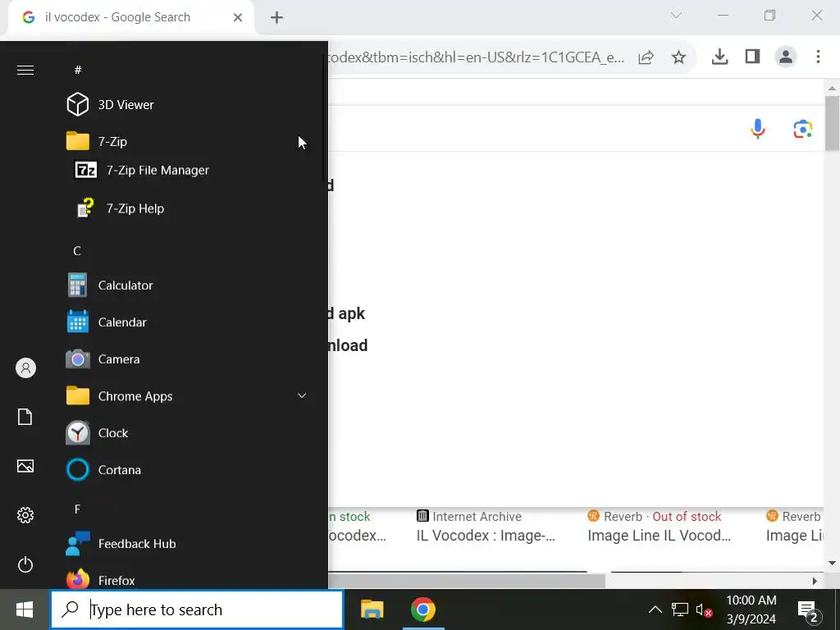
Task: Search by image with Google Lens
Action: click(x=802, y=129)
